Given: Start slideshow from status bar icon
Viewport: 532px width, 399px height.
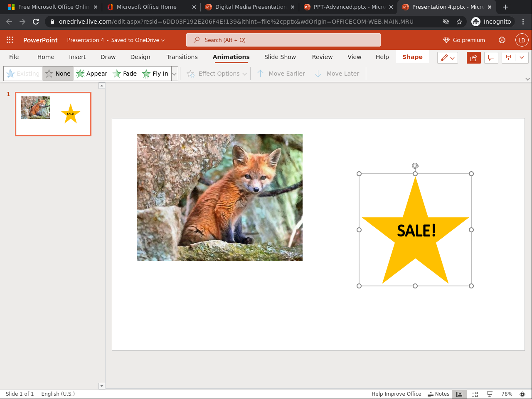Looking at the screenshot, I should (490, 394).
